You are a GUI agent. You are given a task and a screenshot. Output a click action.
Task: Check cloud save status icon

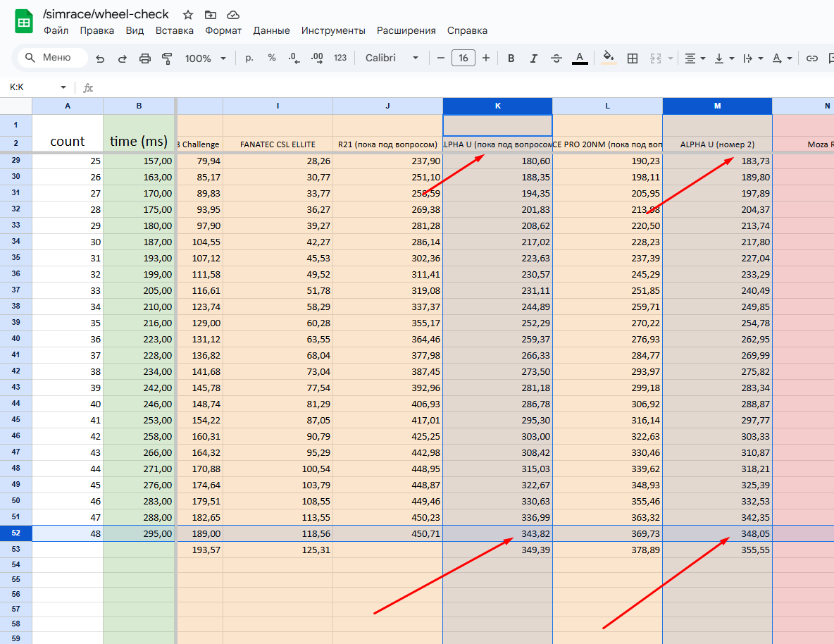[x=233, y=15]
